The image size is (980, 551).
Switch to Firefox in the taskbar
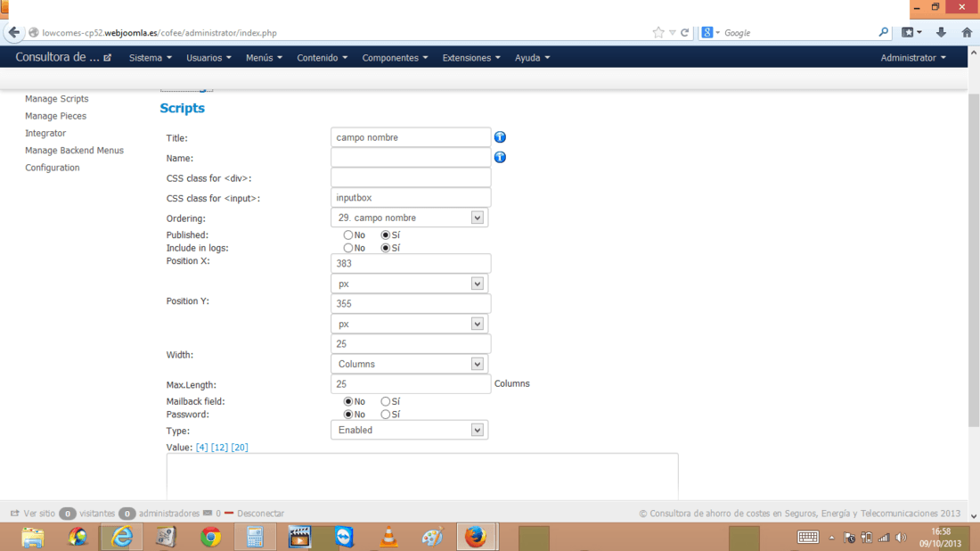pyautogui.click(x=477, y=538)
